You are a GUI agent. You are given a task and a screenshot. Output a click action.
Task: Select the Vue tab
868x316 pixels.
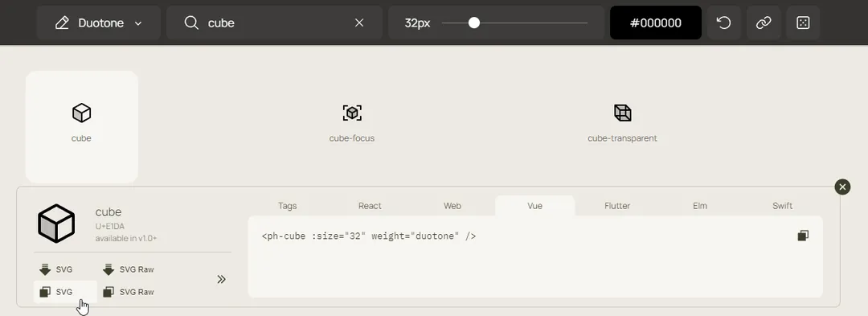point(534,206)
